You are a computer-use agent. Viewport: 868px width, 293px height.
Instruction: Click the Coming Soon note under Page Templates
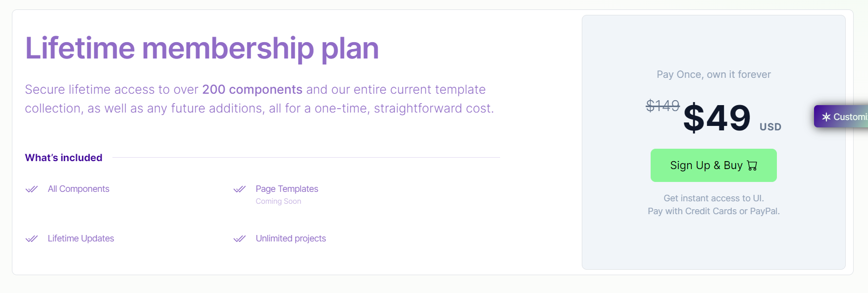(x=278, y=201)
